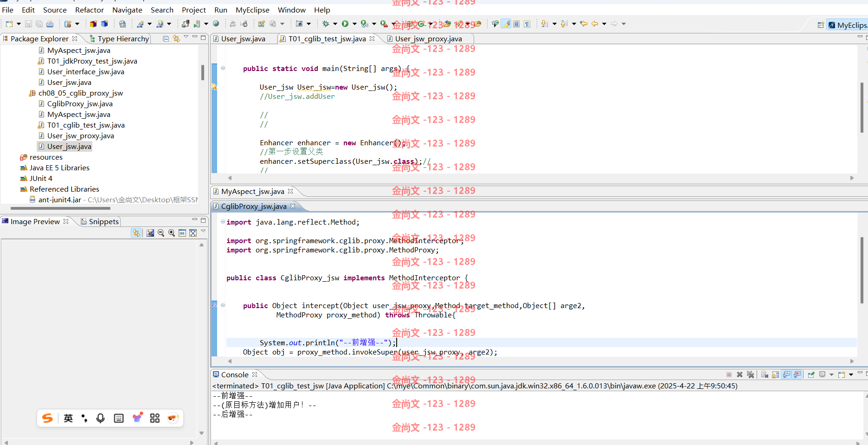Click the Last Edit Location icon
The height and width of the screenshot is (445, 868).
coord(584,24)
